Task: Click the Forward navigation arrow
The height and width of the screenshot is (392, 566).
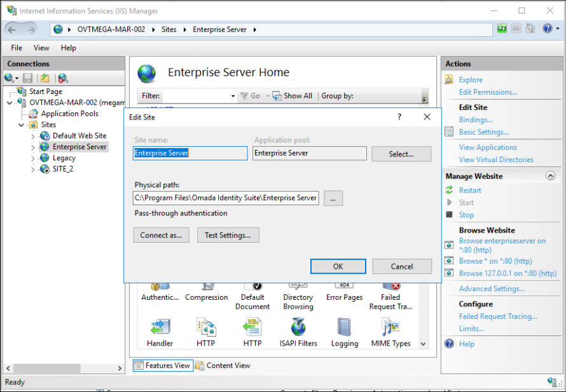Action: pos(31,30)
